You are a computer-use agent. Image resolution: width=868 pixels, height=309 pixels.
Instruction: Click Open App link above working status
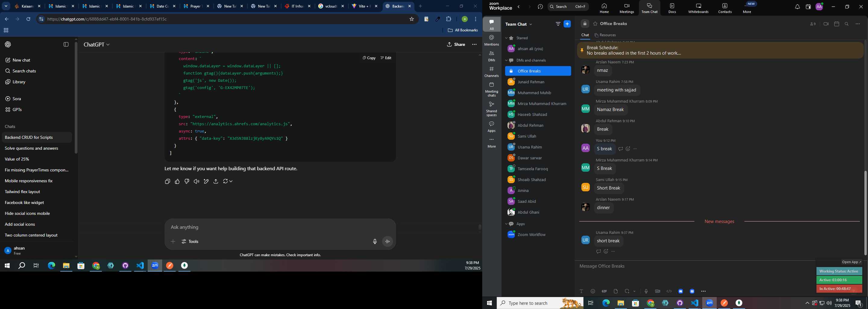tap(851, 262)
